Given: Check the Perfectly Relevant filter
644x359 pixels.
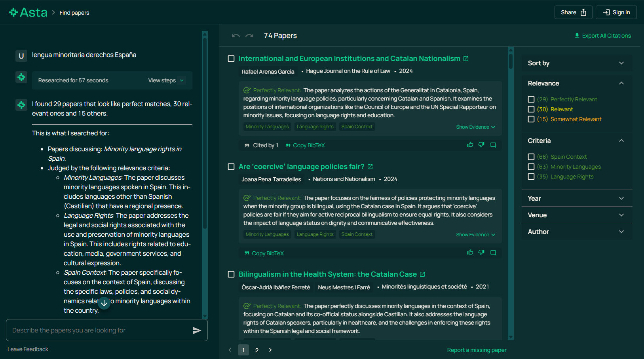Looking at the screenshot, I should click(x=531, y=99).
